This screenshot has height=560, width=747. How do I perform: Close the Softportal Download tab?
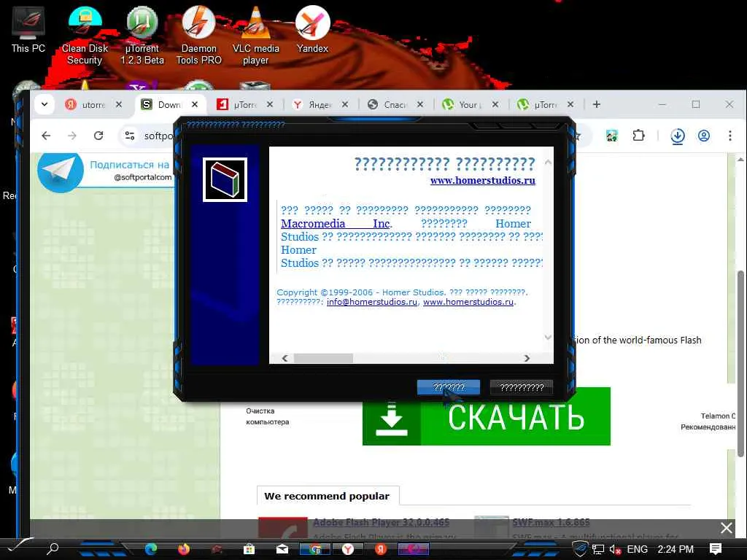[195, 104]
